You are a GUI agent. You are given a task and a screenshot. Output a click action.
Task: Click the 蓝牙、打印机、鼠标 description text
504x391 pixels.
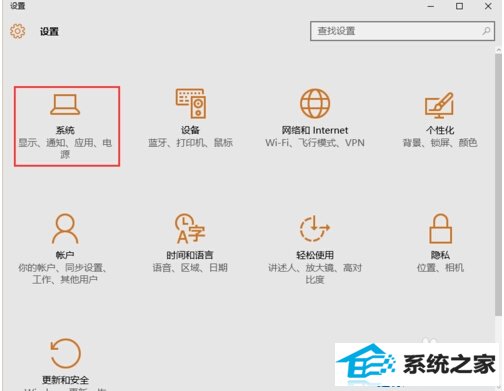click(190, 143)
